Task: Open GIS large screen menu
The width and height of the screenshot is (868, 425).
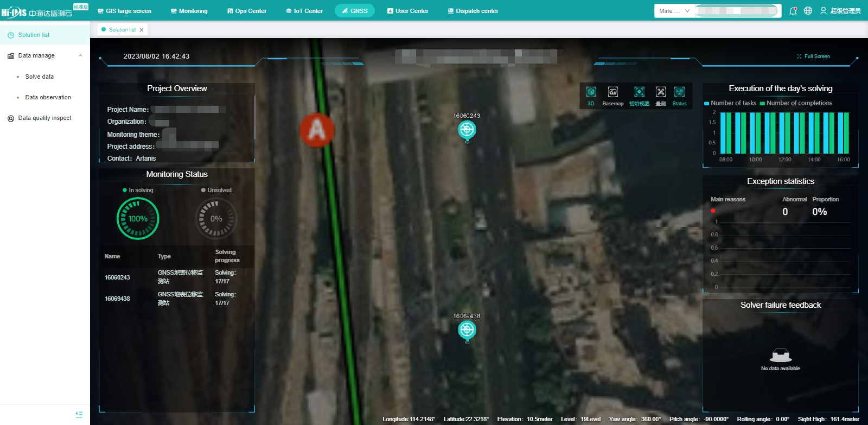Action: 124,11
